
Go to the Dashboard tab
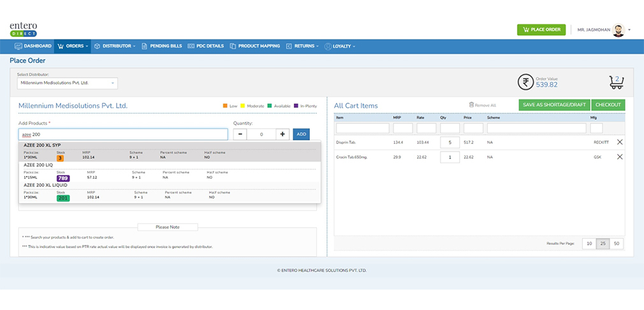(33, 46)
